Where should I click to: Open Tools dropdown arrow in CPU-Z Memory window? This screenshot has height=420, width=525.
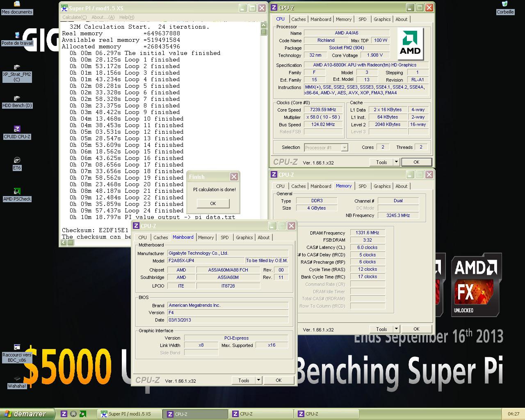[396, 329]
